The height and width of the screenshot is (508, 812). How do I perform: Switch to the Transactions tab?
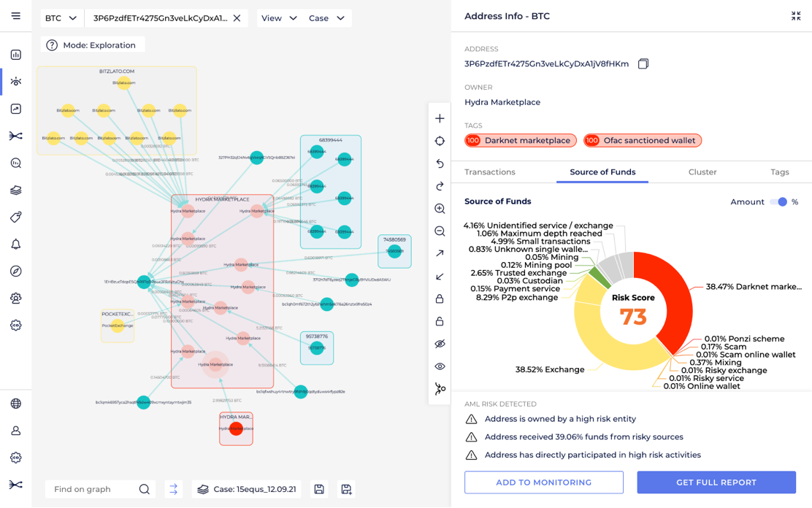click(490, 172)
